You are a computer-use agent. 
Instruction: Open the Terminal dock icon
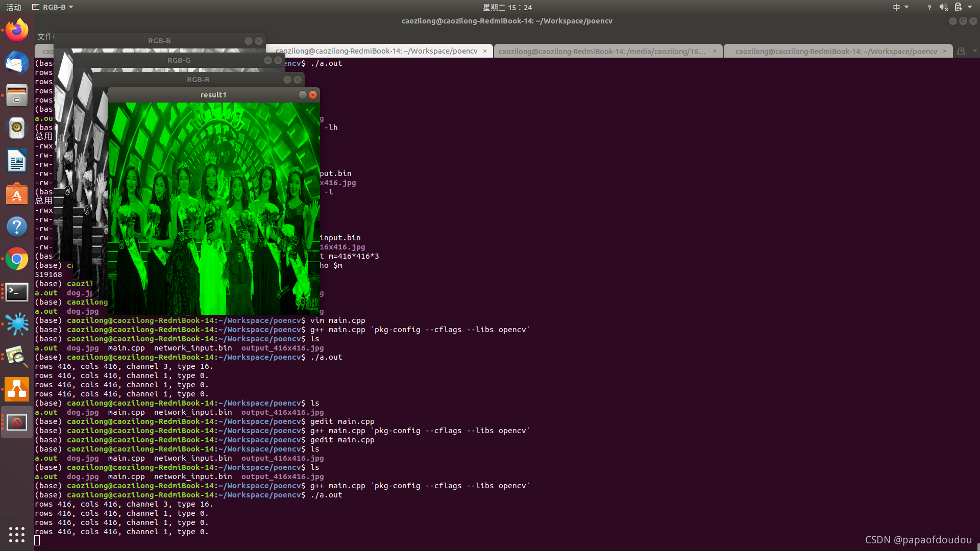point(17,292)
